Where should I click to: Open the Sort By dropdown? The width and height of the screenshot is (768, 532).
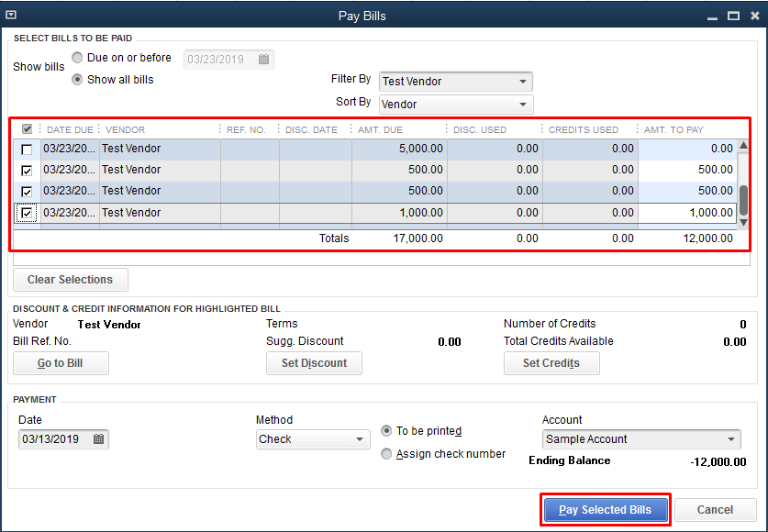pos(522,105)
